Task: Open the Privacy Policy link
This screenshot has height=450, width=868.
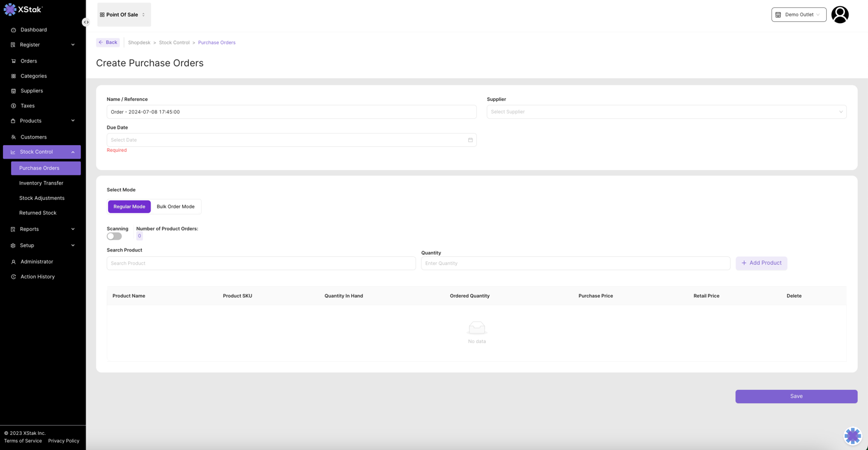Action: (x=64, y=441)
